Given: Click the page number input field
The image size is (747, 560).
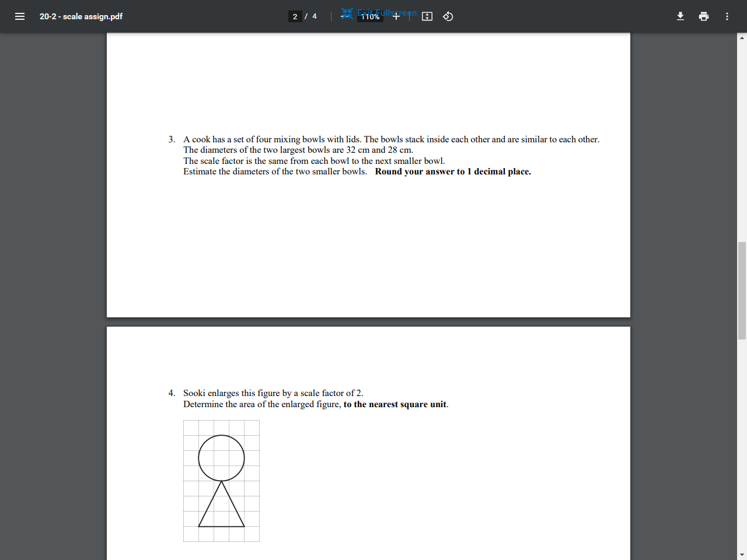Looking at the screenshot, I should (x=295, y=16).
